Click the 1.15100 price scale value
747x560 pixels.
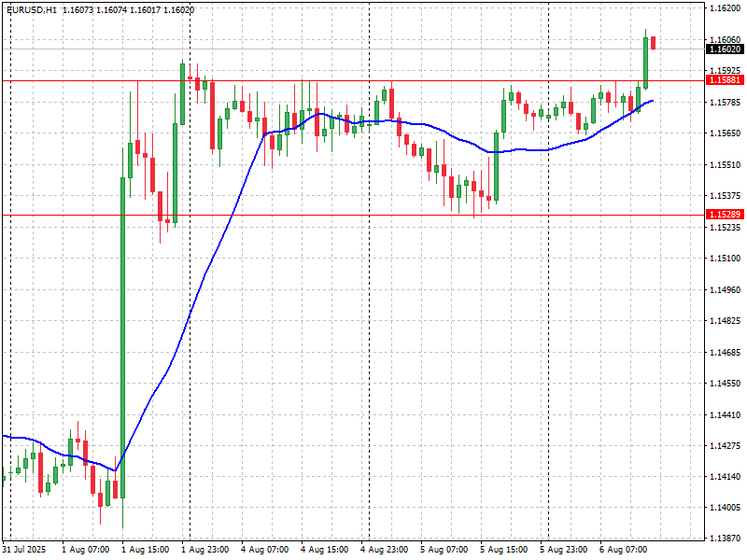click(x=725, y=259)
